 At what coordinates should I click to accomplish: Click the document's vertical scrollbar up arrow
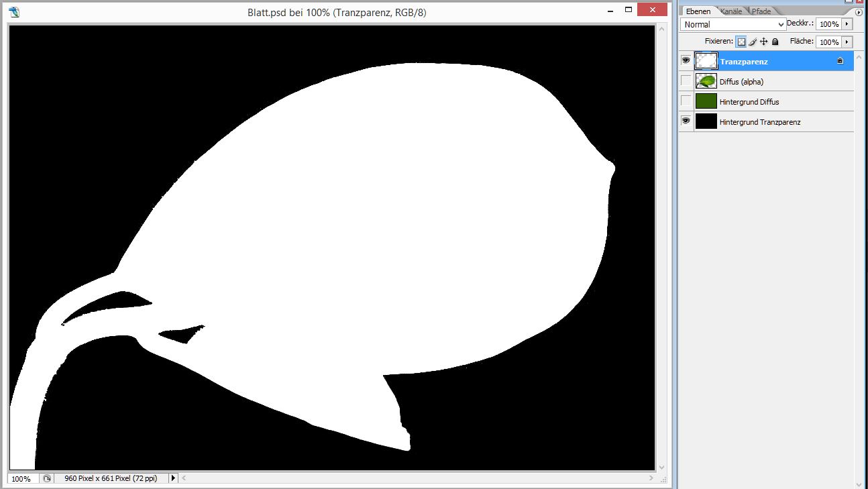(661, 30)
